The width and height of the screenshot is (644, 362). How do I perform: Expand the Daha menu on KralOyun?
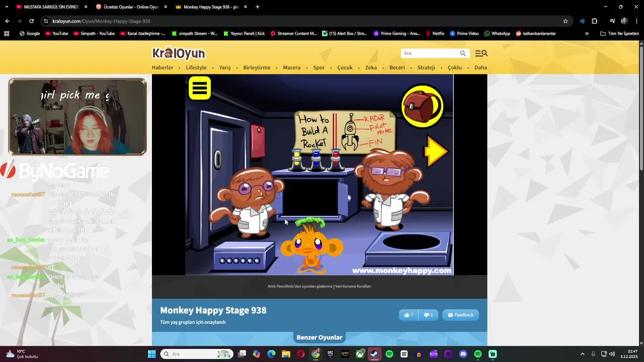click(480, 67)
